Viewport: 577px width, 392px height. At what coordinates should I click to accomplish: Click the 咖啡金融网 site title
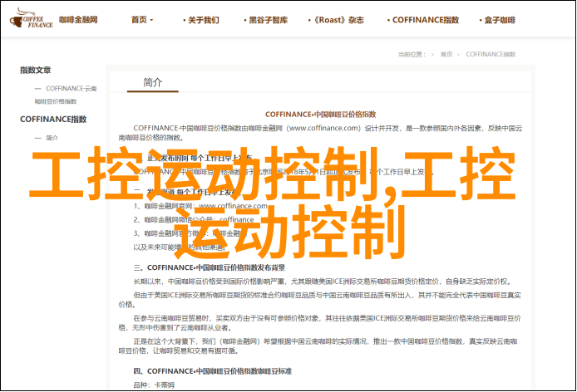(x=78, y=19)
